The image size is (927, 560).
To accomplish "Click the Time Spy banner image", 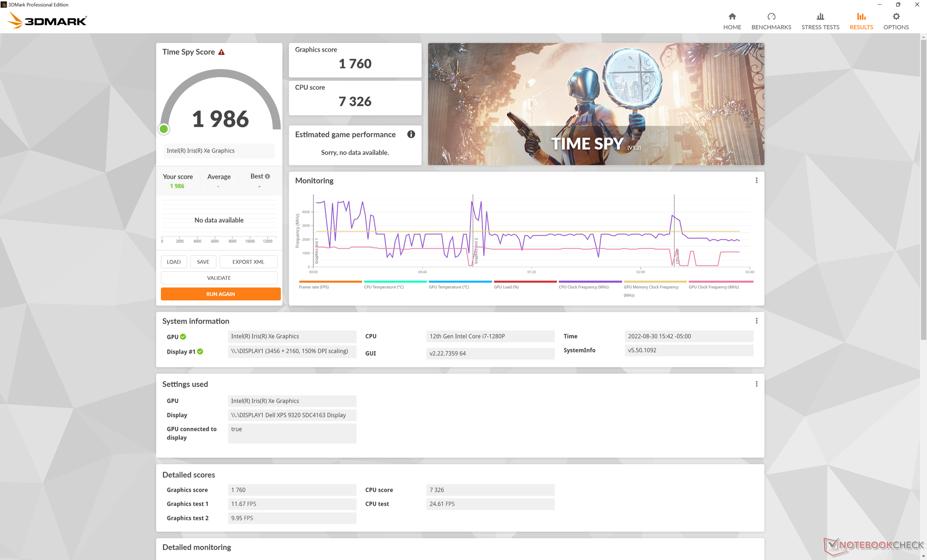I will [x=596, y=104].
